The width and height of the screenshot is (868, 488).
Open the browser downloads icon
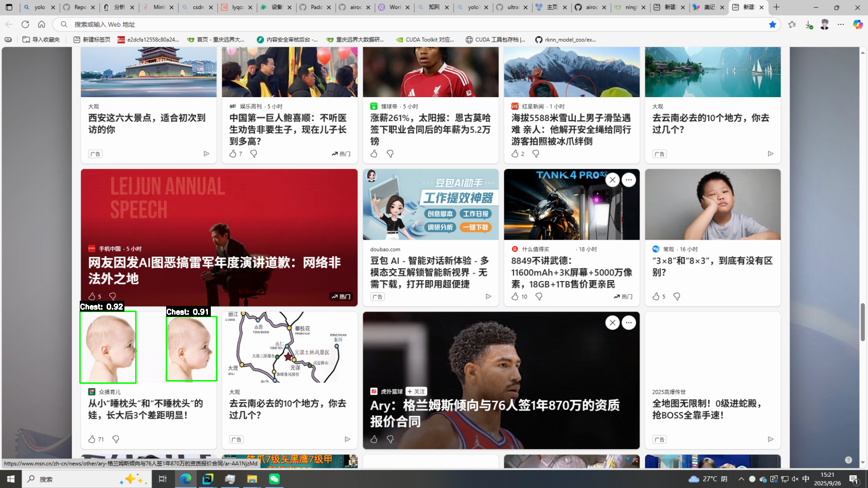tap(808, 24)
